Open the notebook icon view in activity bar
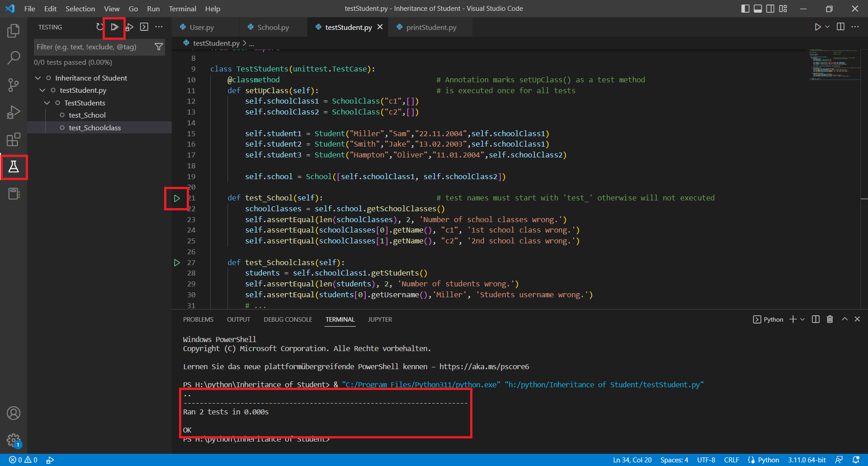Image resolution: width=868 pixels, height=466 pixels. click(x=14, y=194)
